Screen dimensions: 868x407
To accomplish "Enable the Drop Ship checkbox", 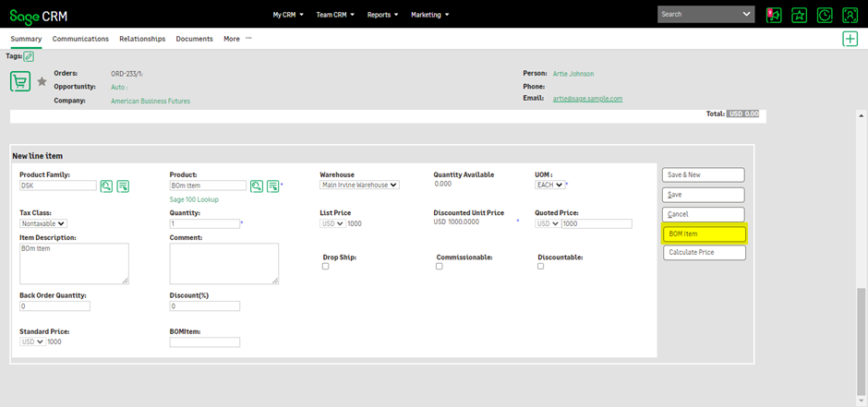I will [325, 266].
